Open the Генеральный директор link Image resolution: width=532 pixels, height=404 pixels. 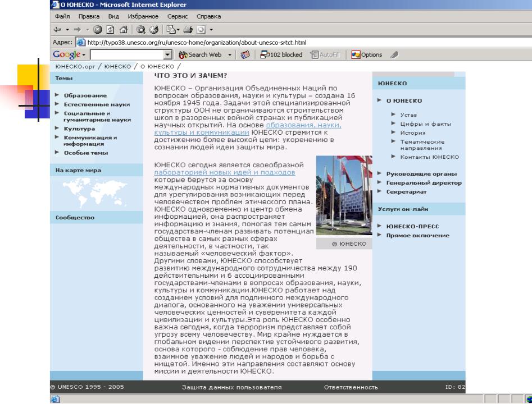[424, 183]
